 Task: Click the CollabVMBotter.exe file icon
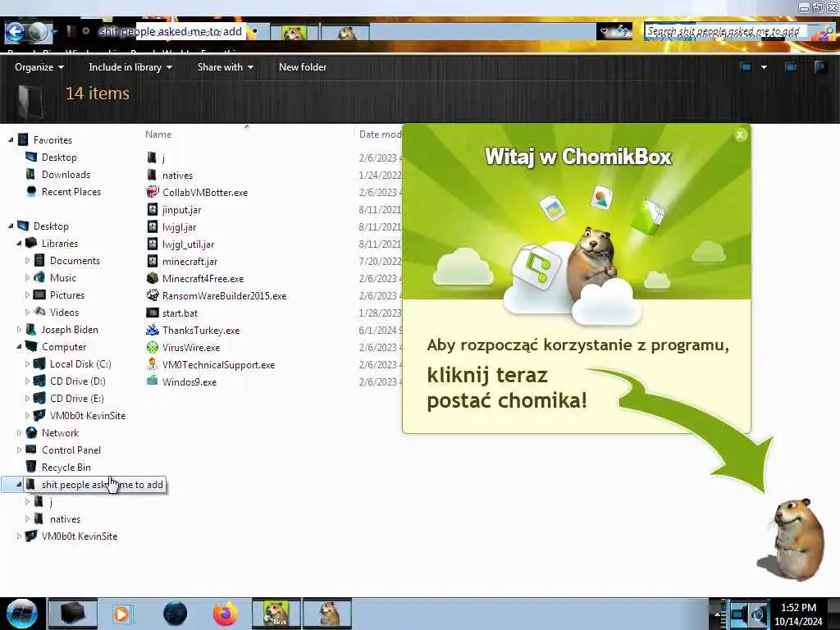(152, 192)
